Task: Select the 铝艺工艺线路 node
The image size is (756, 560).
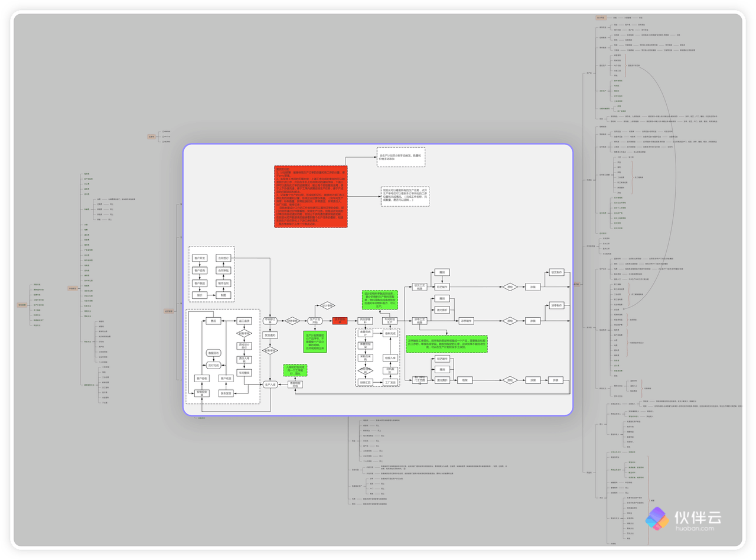Action: (x=420, y=287)
